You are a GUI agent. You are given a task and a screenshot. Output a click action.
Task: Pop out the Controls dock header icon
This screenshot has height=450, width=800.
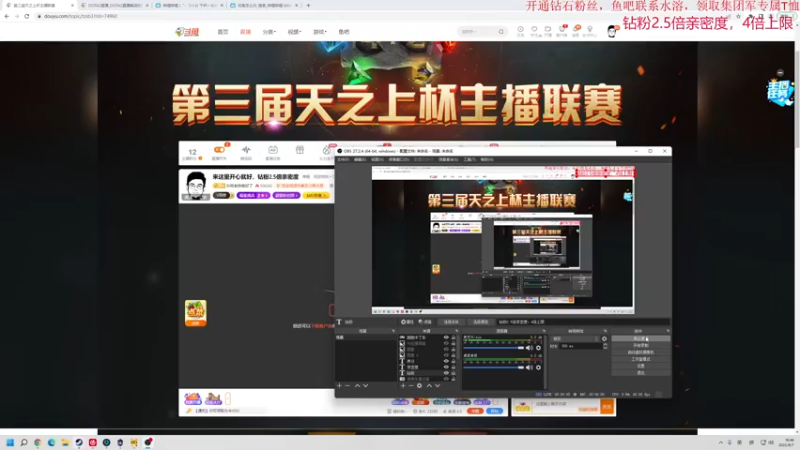point(668,331)
